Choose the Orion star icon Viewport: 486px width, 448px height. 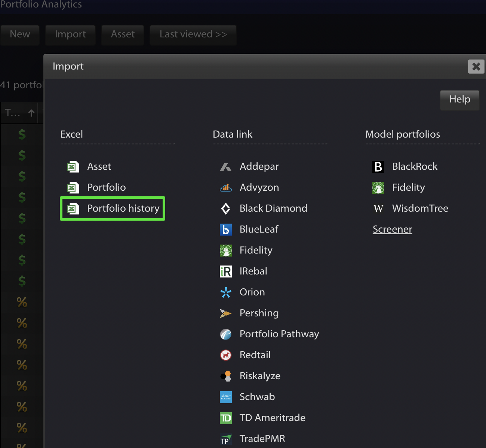pos(226,292)
